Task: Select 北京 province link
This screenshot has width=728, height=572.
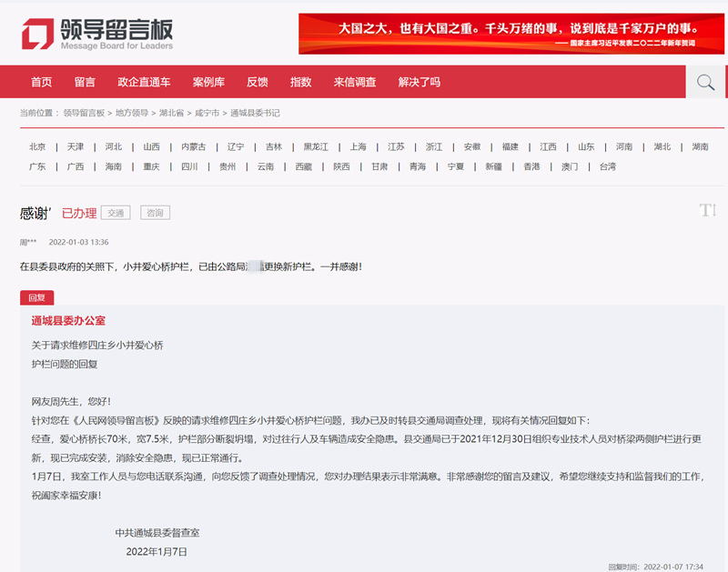Action: click(x=37, y=146)
